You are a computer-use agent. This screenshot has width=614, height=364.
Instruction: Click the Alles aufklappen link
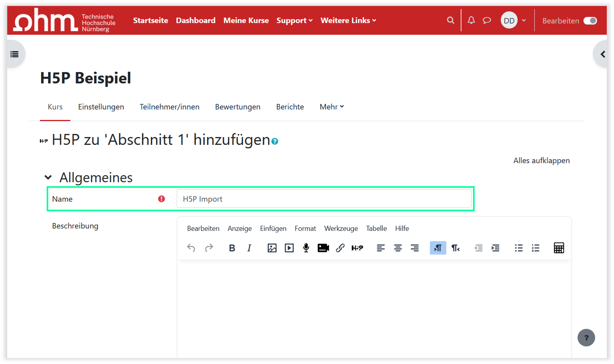(x=541, y=161)
